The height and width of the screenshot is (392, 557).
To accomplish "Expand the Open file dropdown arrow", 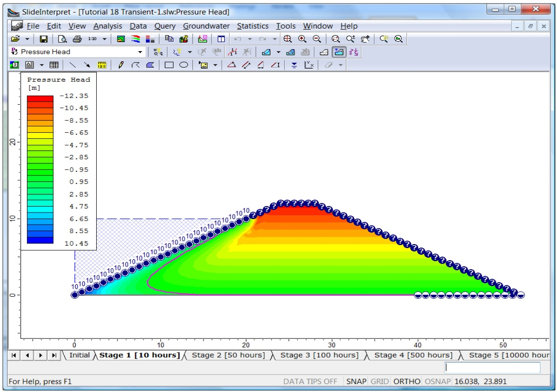I will (27, 39).
